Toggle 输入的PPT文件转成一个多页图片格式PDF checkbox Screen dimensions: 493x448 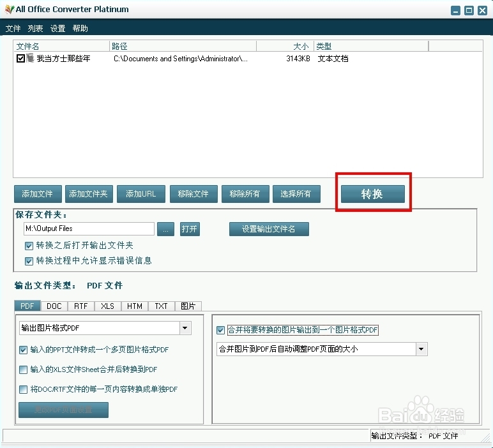[x=23, y=350]
